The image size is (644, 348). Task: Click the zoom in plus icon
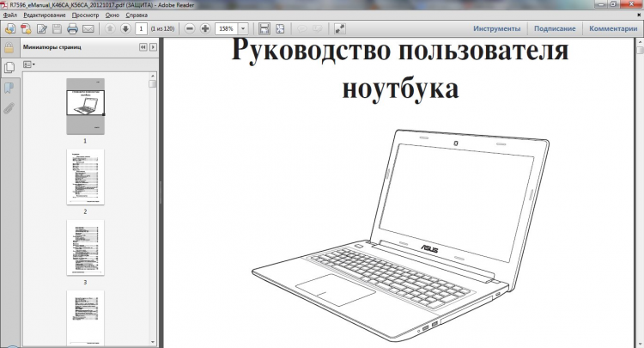point(205,28)
